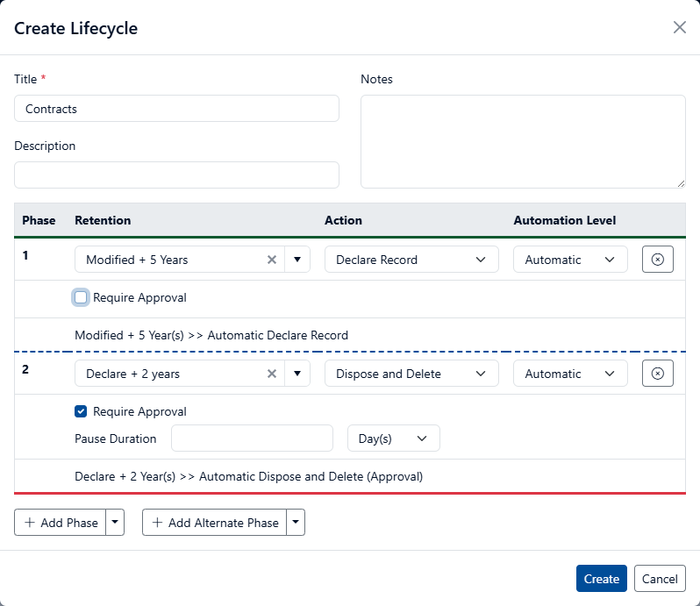Uncheck Require Approval for phase 2
700x606 pixels.
82,411
